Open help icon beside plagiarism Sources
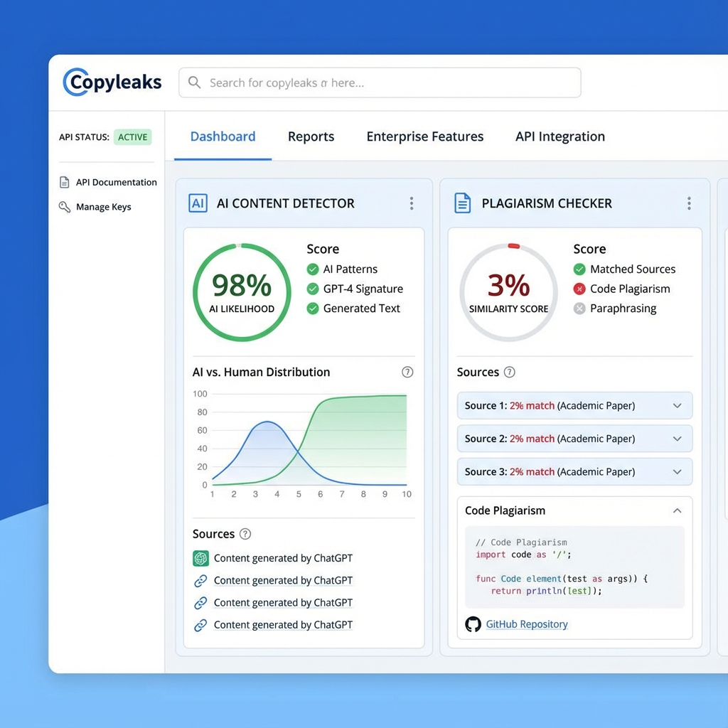 (509, 372)
